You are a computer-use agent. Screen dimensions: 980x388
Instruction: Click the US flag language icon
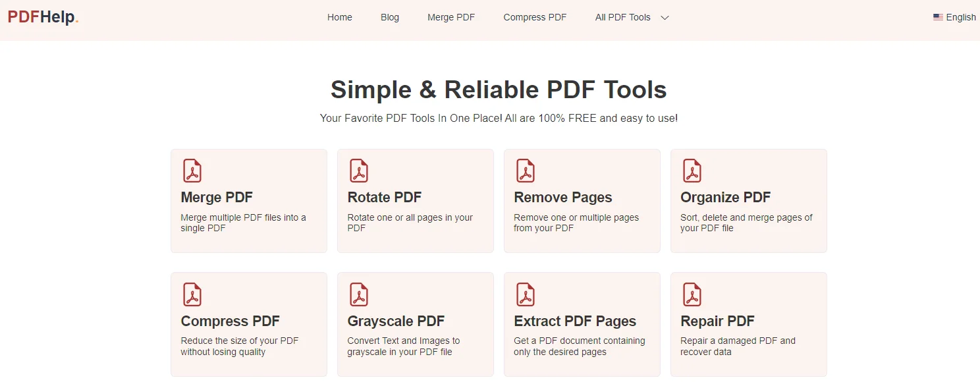(938, 17)
